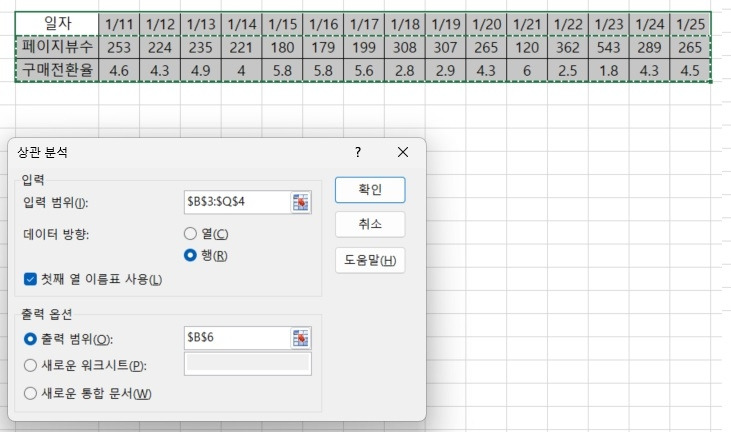The image size is (731, 432).
Task: Select the 1/23 date cell
Action: point(609,24)
